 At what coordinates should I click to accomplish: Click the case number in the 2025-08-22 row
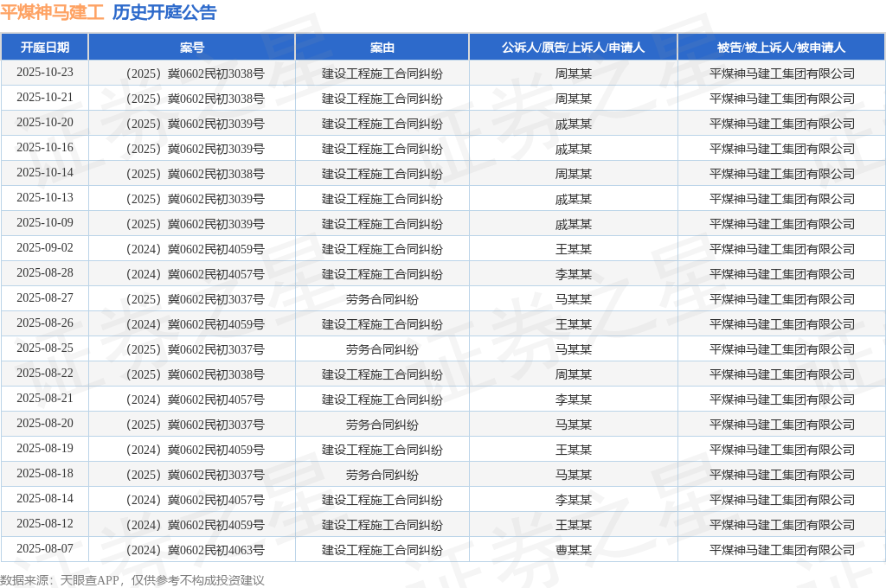(192, 374)
